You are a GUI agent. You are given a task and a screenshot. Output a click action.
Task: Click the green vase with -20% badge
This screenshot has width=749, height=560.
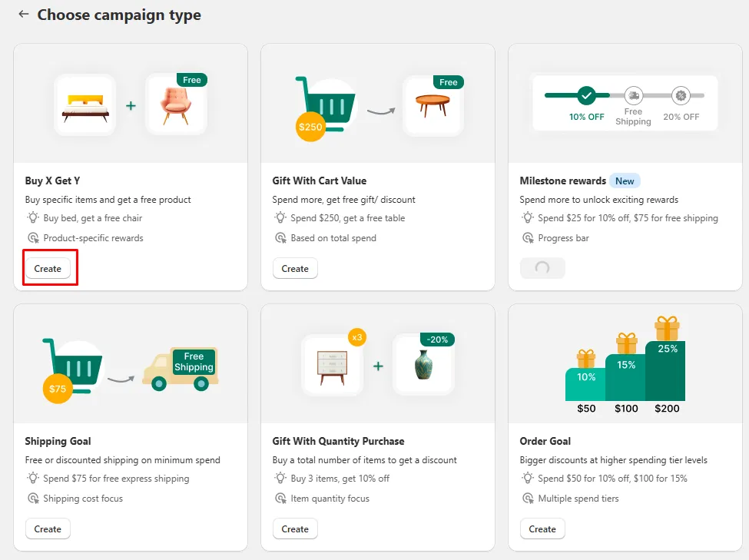[423, 365]
